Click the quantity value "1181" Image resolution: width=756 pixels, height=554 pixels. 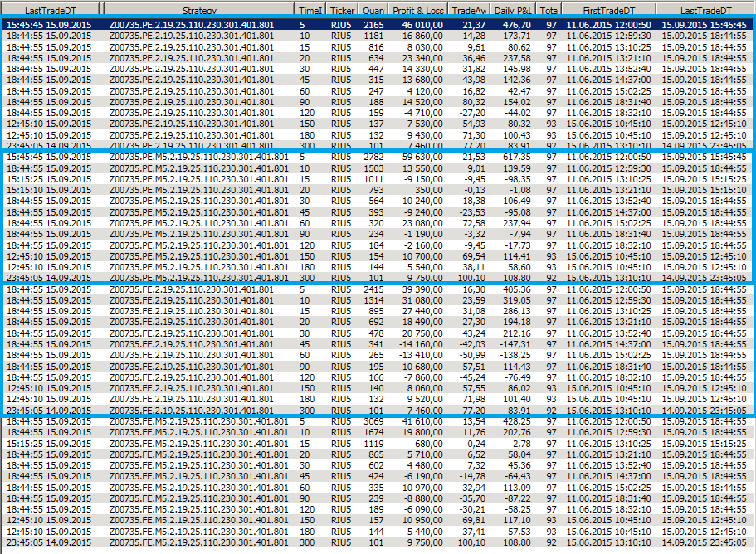373,36
